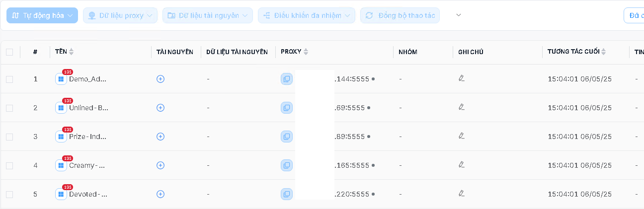Sort by TÊN column arrows
The width and height of the screenshot is (644, 209).
[x=71, y=52]
